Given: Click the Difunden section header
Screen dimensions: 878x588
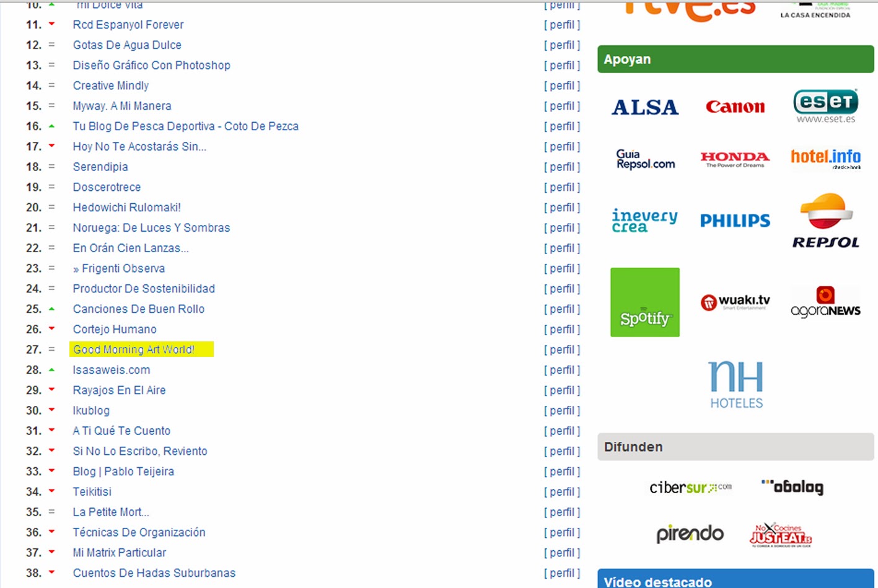Looking at the screenshot, I should coord(735,447).
